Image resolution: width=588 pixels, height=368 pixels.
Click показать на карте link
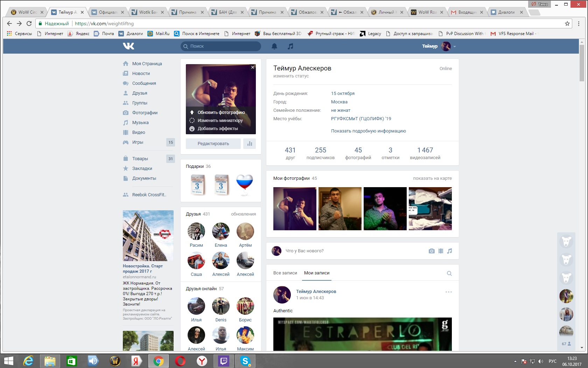(x=432, y=178)
